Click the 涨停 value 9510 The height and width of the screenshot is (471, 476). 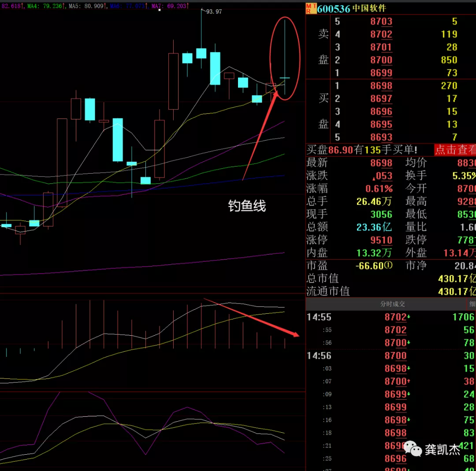pyautogui.click(x=381, y=240)
